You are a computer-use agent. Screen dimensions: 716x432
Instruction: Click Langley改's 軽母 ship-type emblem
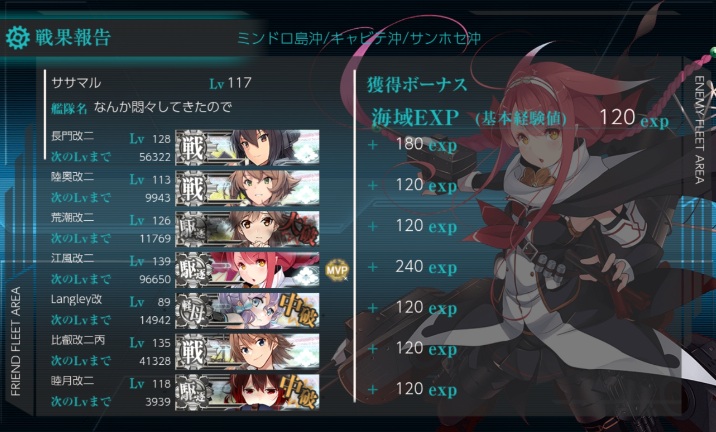coord(191,311)
